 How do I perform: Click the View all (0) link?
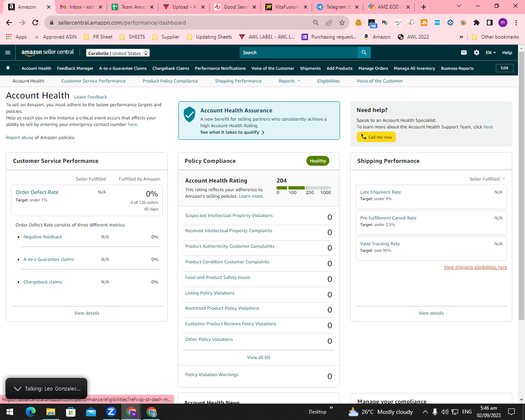tap(258, 357)
